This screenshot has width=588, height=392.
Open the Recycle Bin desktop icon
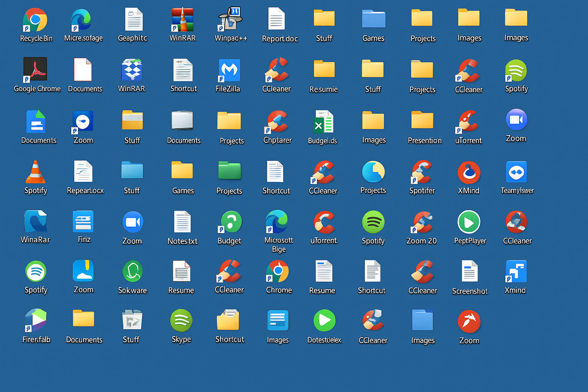[35, 20]
